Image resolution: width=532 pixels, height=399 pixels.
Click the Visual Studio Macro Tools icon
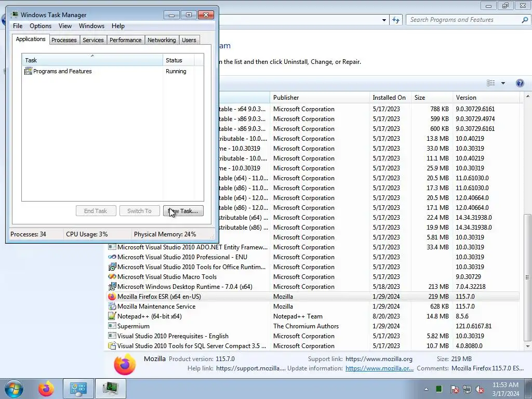[x=112, y=277]
